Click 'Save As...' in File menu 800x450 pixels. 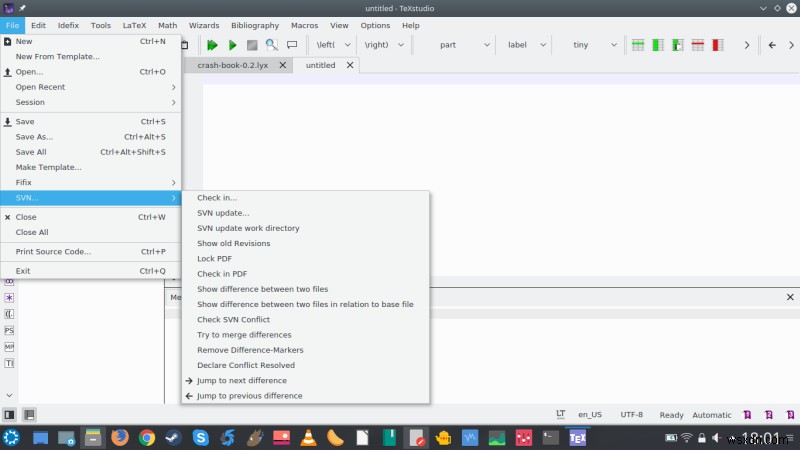point(34,137)
